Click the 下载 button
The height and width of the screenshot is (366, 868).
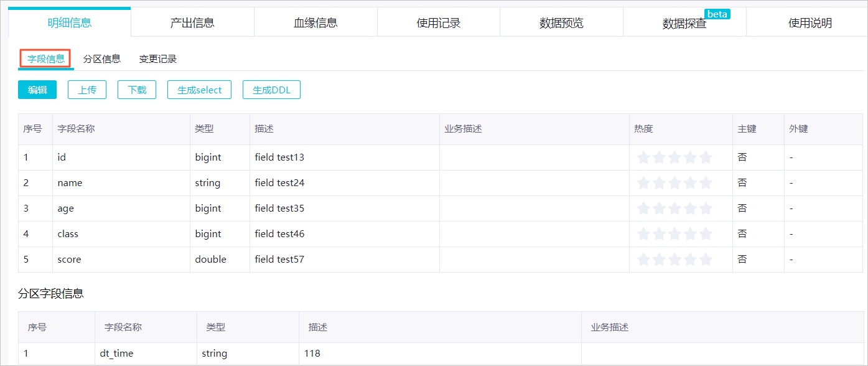[137, 90]
